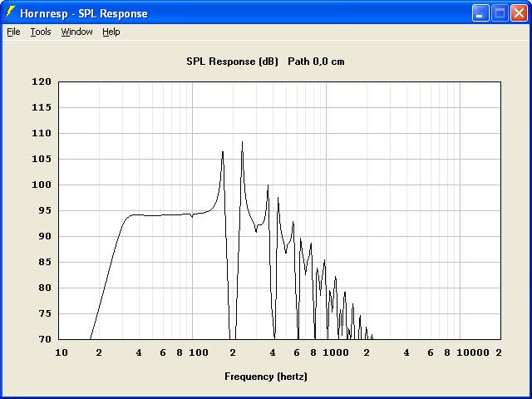532x399 pixels.
Task: Minimize the Hornresp window
Action: coord(480,13)
